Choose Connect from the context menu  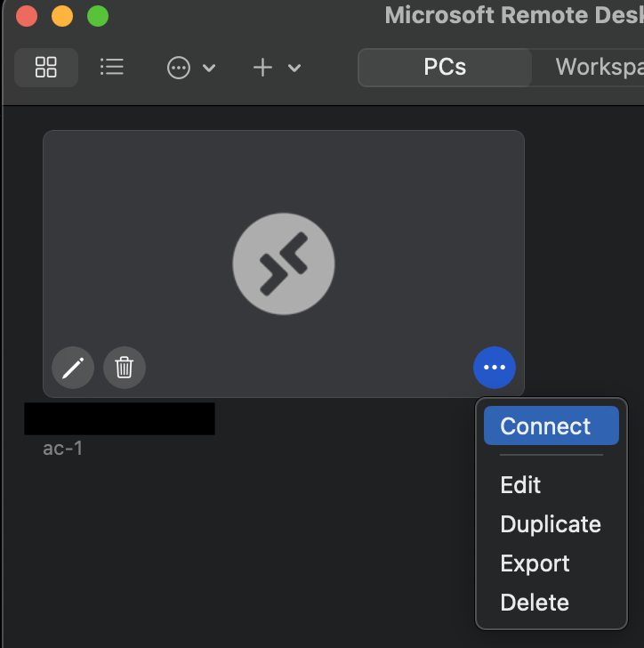point(546,426)
